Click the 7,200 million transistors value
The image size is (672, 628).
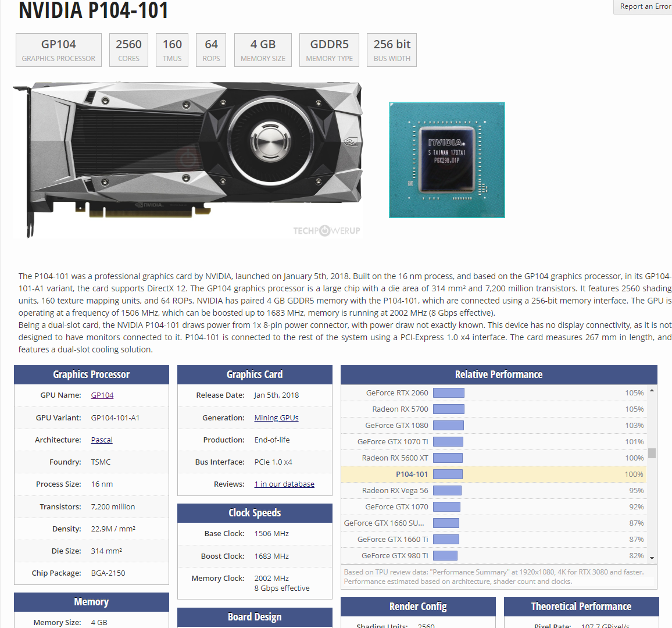(x=113, y=506)
